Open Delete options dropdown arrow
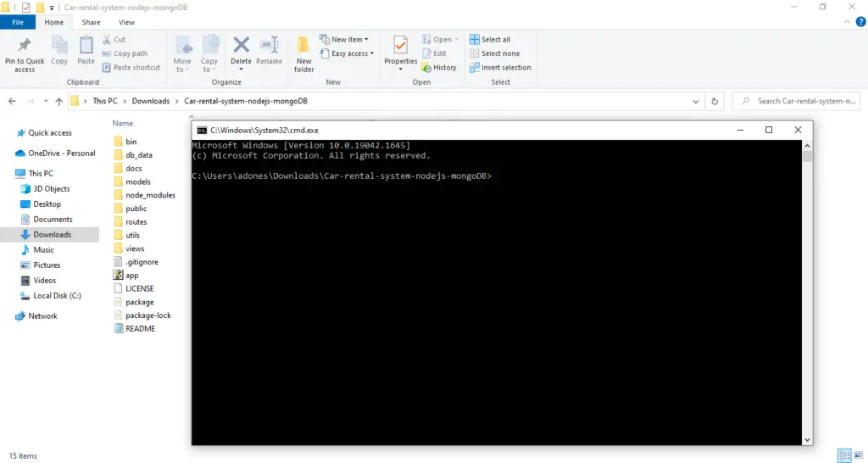The height and width of the screenshot is (463, 868). [241, 70]
